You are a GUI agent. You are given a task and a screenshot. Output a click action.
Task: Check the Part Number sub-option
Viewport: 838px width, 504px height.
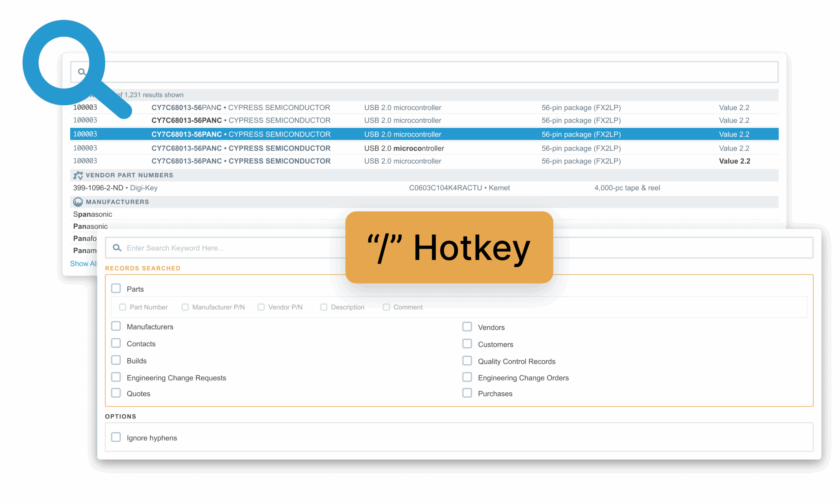pos(122,307)
